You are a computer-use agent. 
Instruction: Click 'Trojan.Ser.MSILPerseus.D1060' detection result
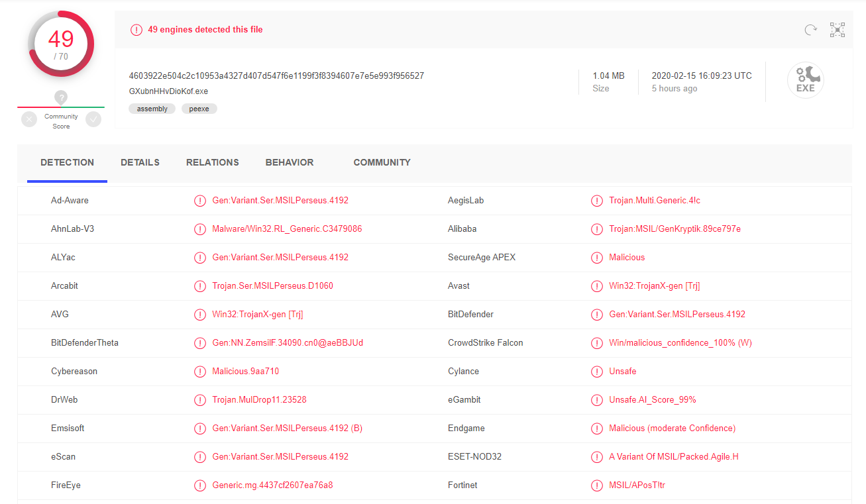[x=273, y=286]
